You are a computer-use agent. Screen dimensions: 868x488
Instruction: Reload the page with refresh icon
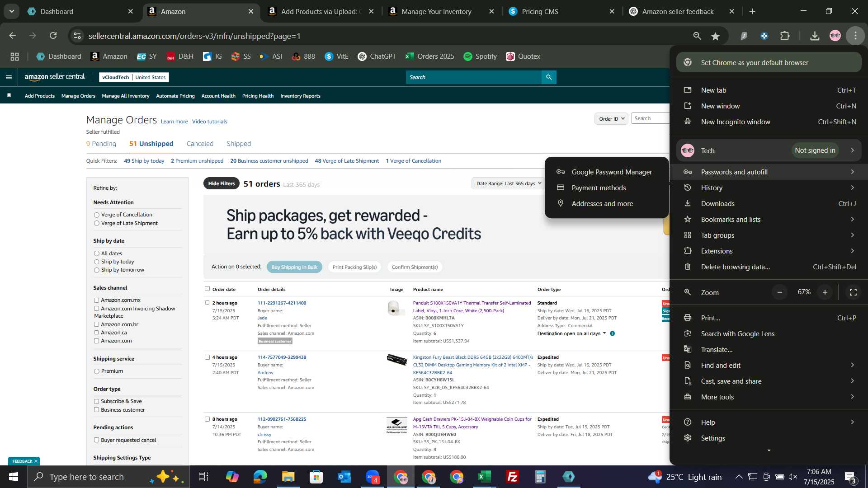click(53, 36)
